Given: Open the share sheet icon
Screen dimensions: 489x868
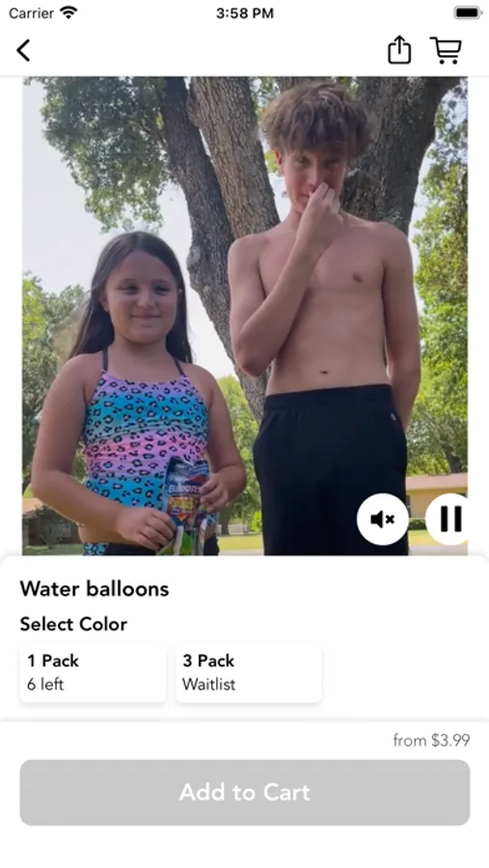Looking at the screenshot, I should click(399, 50).
